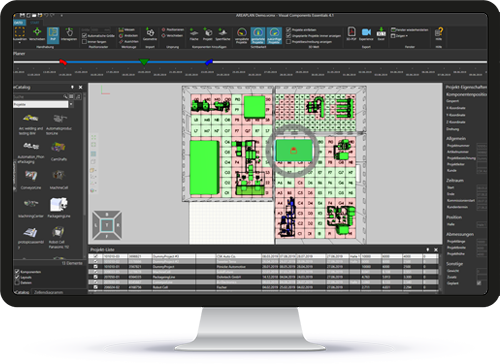Uncheck the Komponenten filter in eCatalog

[x=17, y=272]
